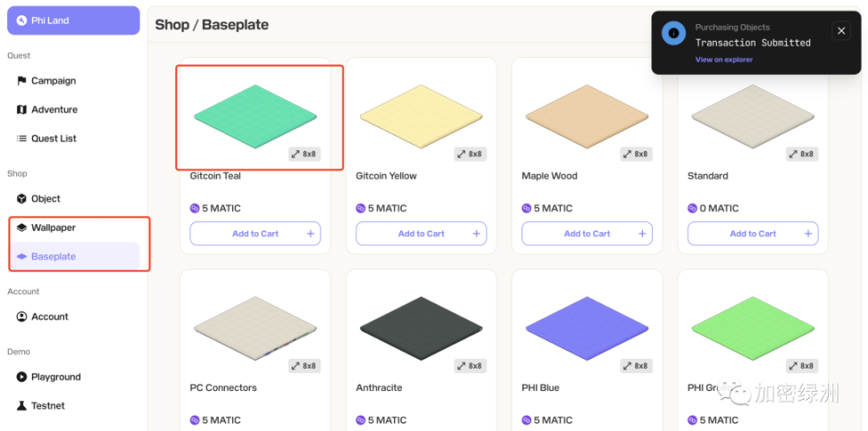This screenshot has width=868, height=431.
Task: Click the Maple Wood name label
Action: tap(549, 176)
